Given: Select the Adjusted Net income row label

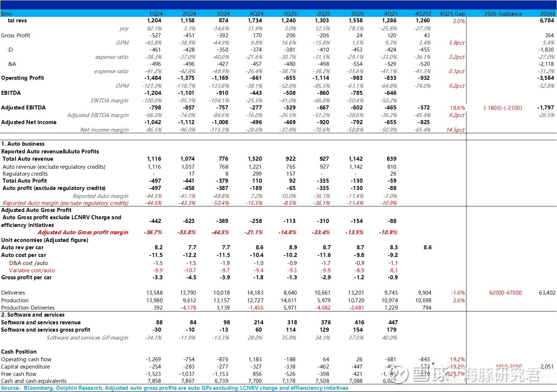Looking at the screenshot, I should click(x=29, y=122).
